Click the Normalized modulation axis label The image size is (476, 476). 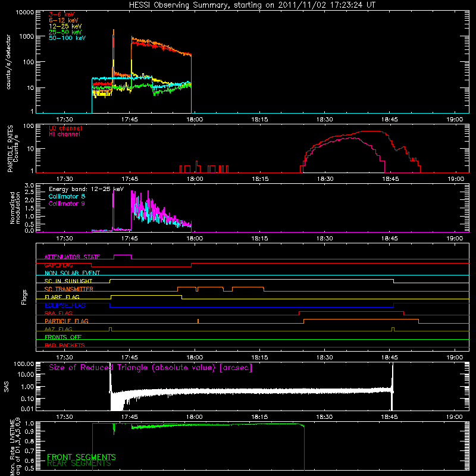(x=15, y=208)
